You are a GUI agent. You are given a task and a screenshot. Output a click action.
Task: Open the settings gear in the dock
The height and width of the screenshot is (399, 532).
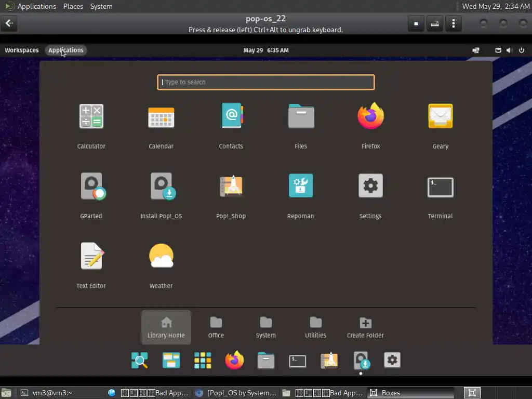click(392, 360)
